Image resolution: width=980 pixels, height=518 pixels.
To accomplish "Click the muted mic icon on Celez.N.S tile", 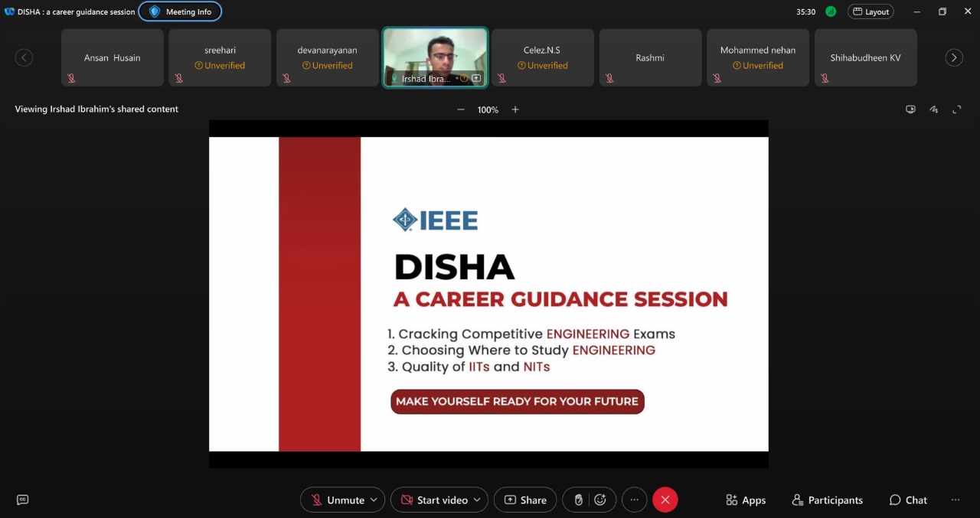I will (501, 78).
